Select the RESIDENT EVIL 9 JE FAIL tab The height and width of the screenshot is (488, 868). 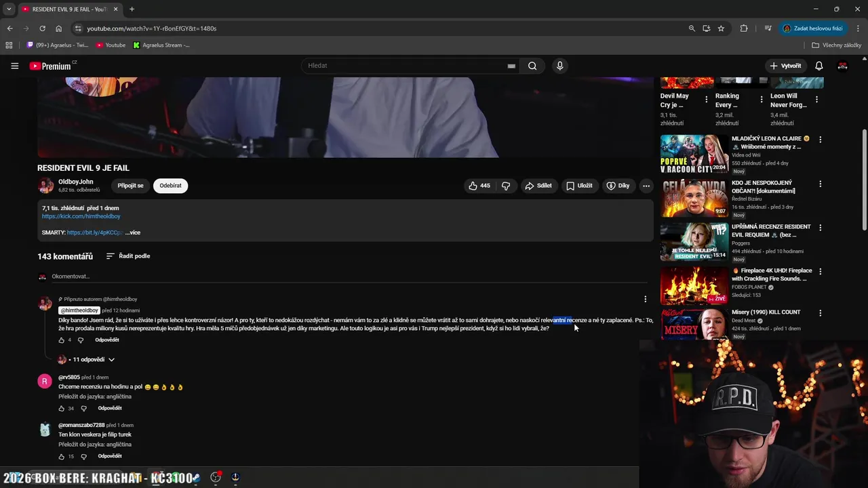click(x=68, y=9)
